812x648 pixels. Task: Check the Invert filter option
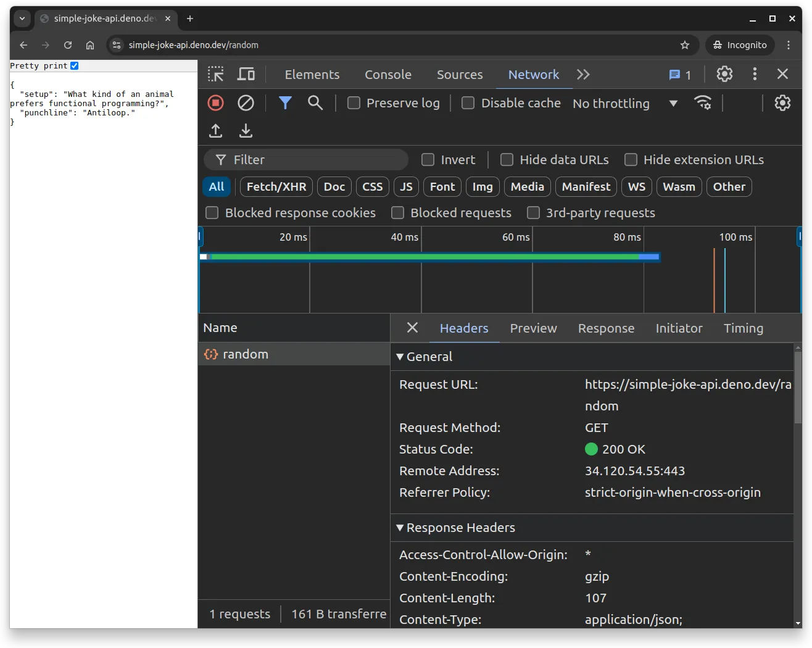[428, 159]
